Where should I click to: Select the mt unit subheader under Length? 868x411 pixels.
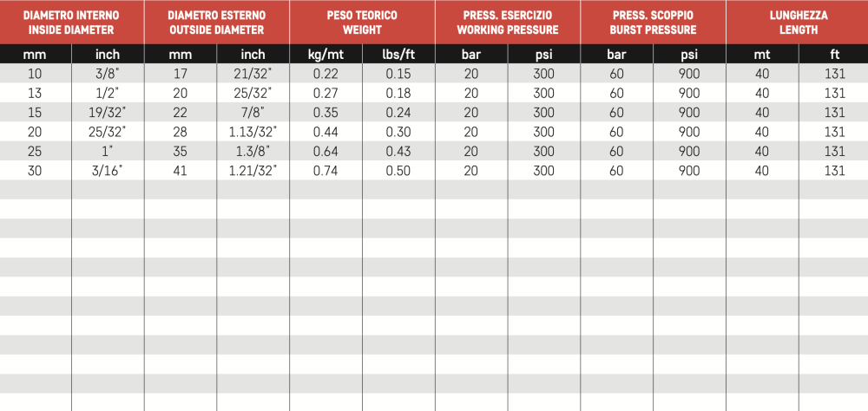[762, 55]
